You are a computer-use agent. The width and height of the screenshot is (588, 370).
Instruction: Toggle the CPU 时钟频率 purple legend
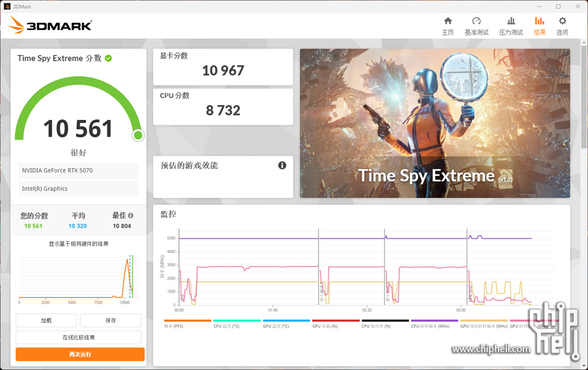434,323
